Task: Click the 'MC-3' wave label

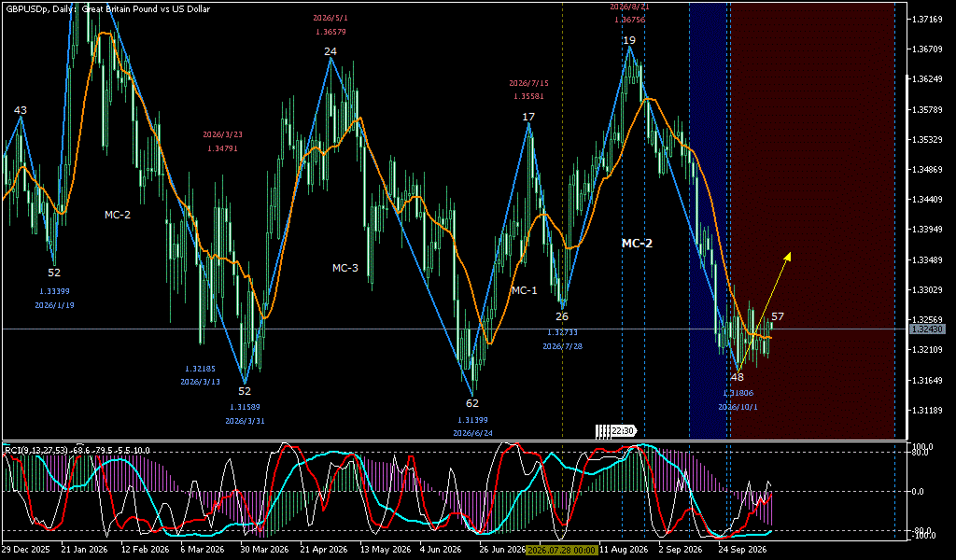Action: click(345, 268)
